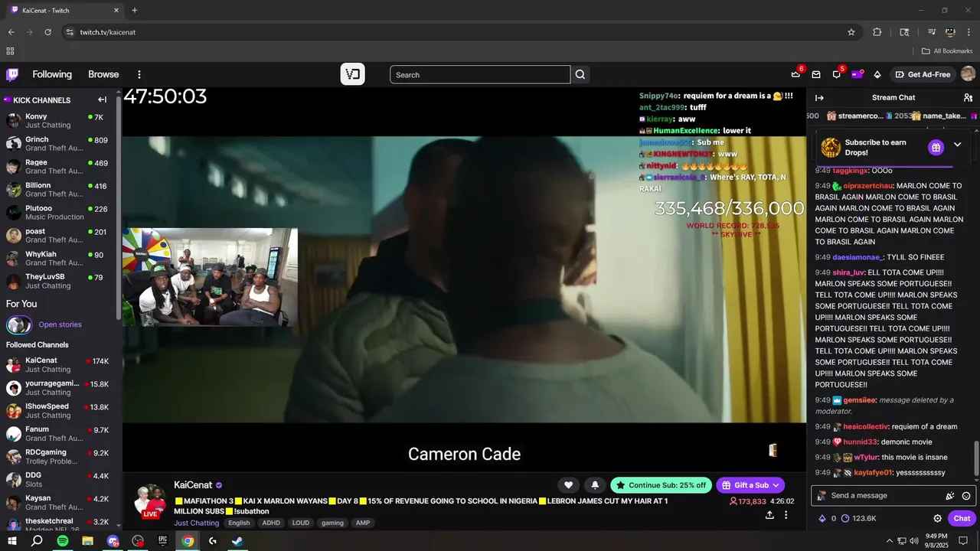Image resolution: width=980 pixels, height=551 pixels.
Task: Open All Bookmarks folder
Action: click(x=947, y=51)
